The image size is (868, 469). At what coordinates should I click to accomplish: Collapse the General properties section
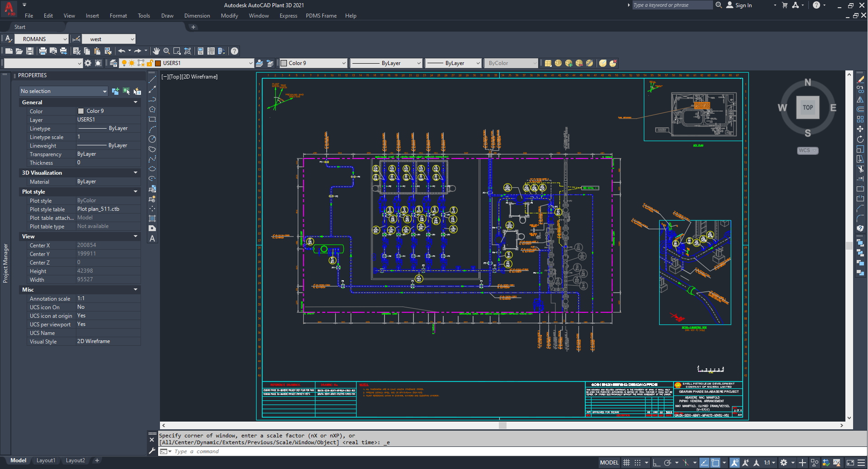[135, 102]
